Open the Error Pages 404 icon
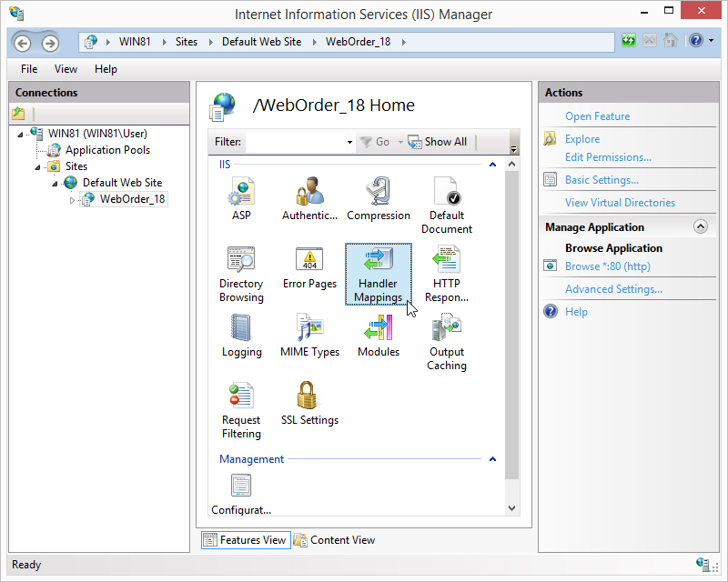This screenshot has width=728, height=582. click(x=309, y=258)
